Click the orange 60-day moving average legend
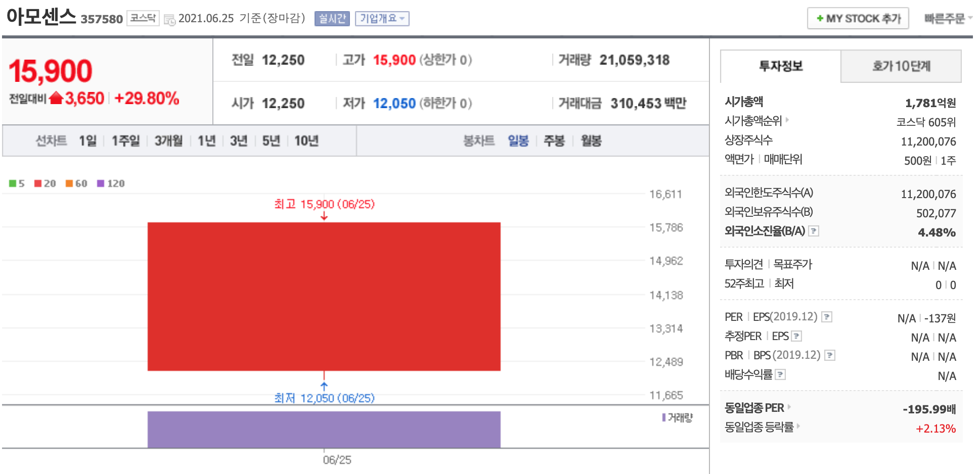 point(76,183)
